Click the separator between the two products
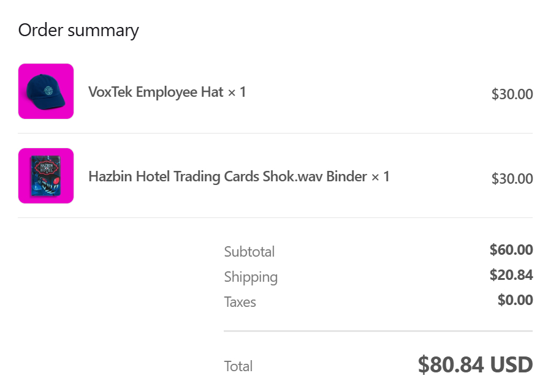Image resolution: width=548 pixels, height=392 pixels. point(275,133)
